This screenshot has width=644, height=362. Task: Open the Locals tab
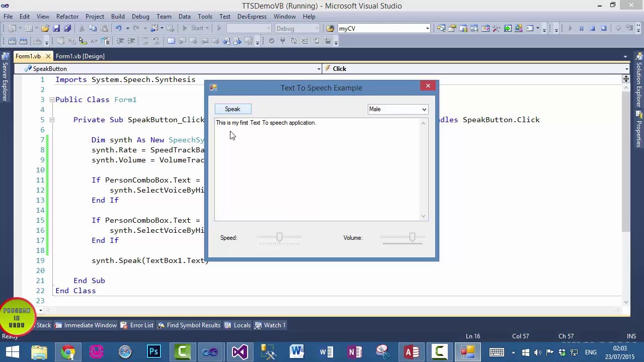click(x=237, y=325)
